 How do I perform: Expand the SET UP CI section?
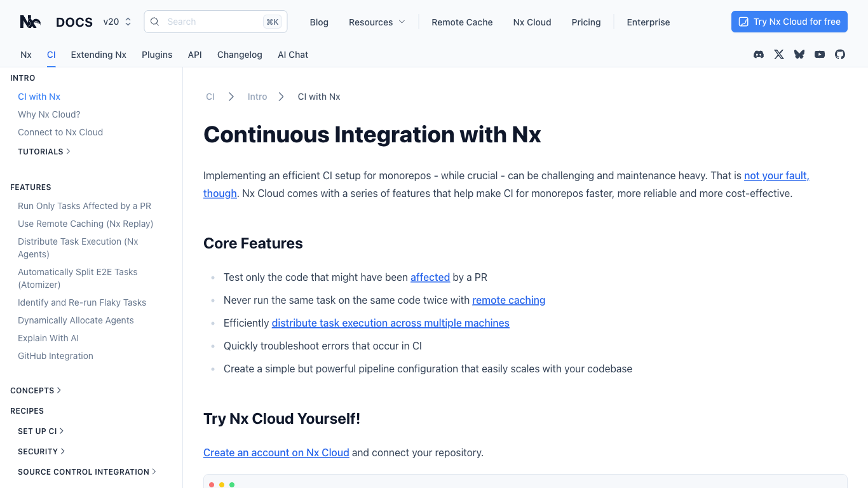41,431
